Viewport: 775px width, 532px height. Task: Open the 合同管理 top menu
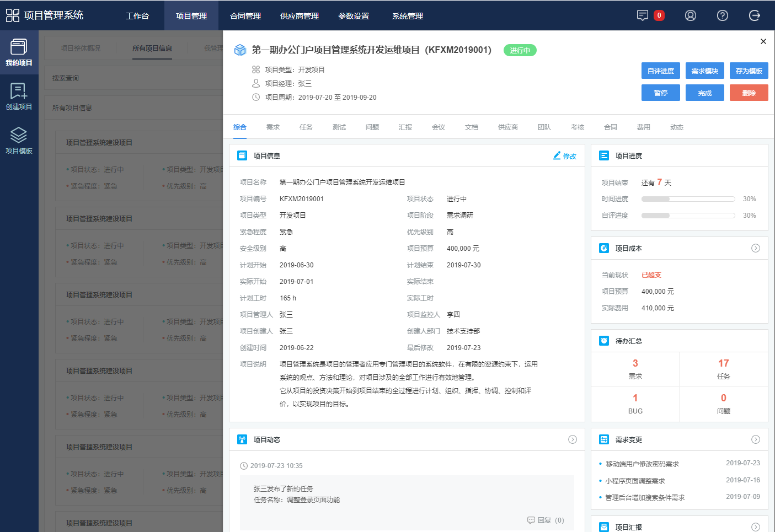click(245, 15)
